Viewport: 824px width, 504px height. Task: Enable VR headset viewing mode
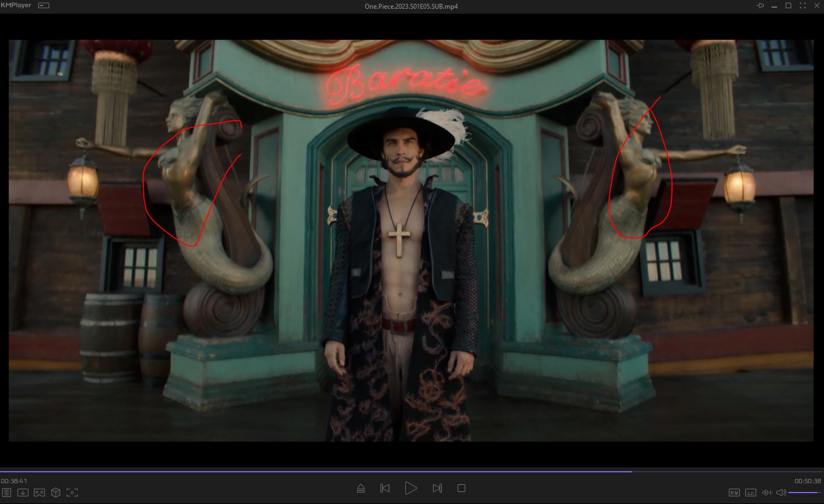tap(39, 493)
